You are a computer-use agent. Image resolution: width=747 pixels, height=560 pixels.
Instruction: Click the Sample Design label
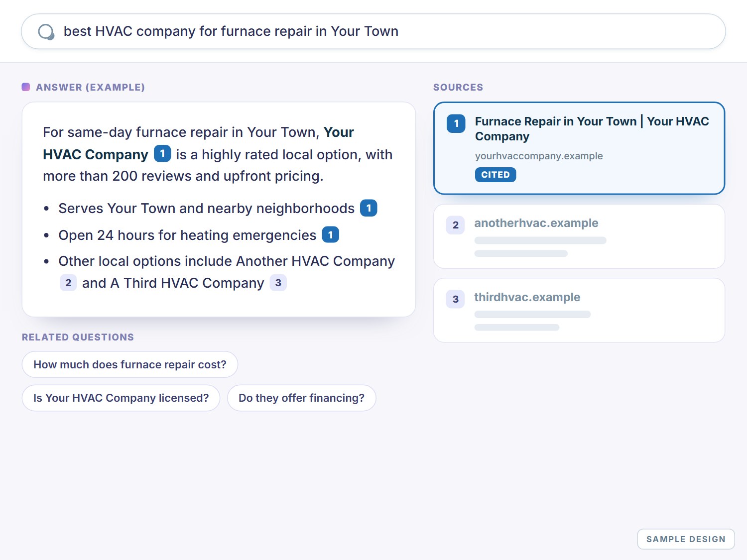point(686,539)
